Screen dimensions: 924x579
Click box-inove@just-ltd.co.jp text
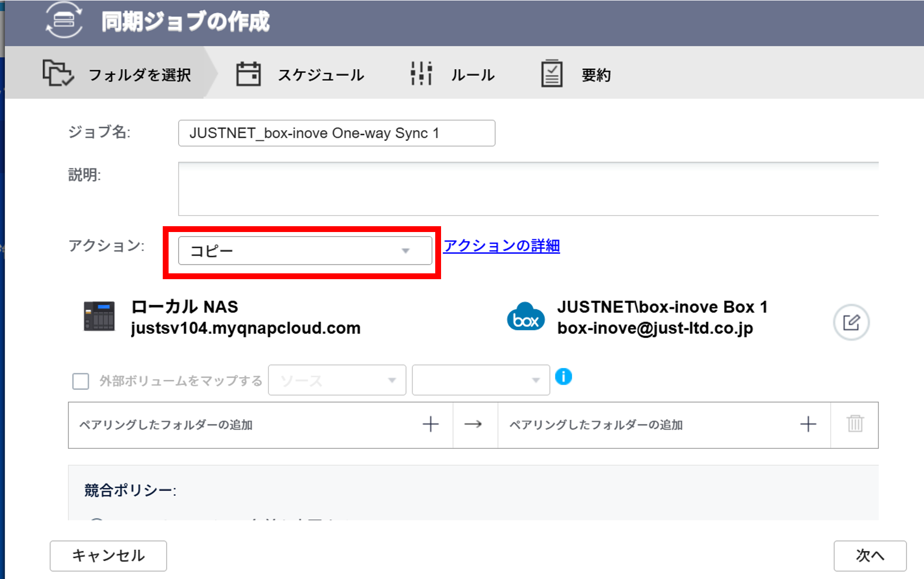pos(655,328)
